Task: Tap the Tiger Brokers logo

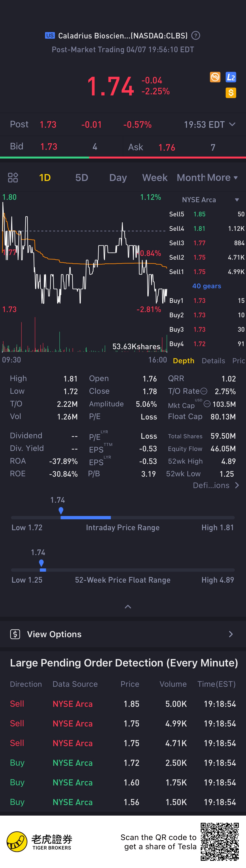Action: pyautogui.click(x=17, y=841)
